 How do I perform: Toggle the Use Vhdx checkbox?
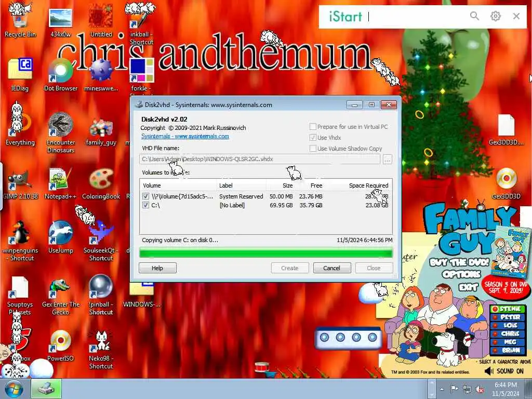coord(313,137)
